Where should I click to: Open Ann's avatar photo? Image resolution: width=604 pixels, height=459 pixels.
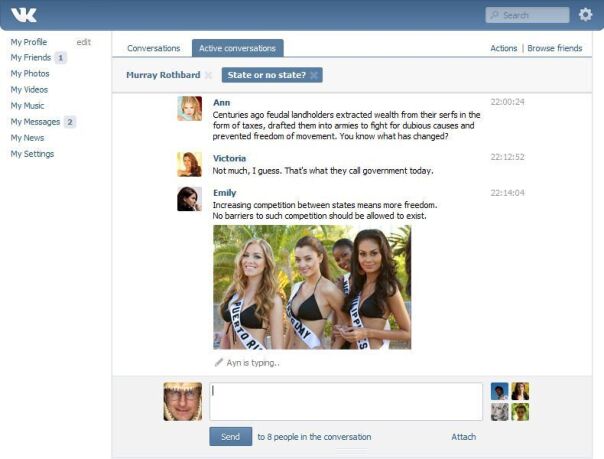[190, 109]
